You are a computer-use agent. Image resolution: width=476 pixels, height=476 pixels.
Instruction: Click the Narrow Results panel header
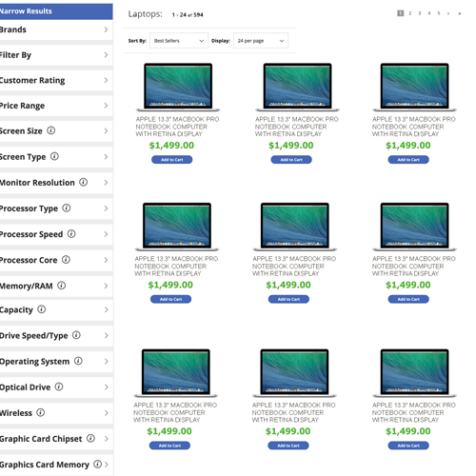click(x=56, y=11)
